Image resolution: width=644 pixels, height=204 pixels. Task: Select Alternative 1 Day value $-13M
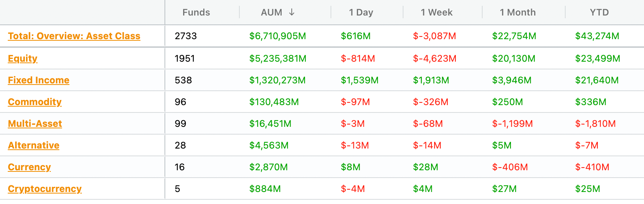point(355,145)
